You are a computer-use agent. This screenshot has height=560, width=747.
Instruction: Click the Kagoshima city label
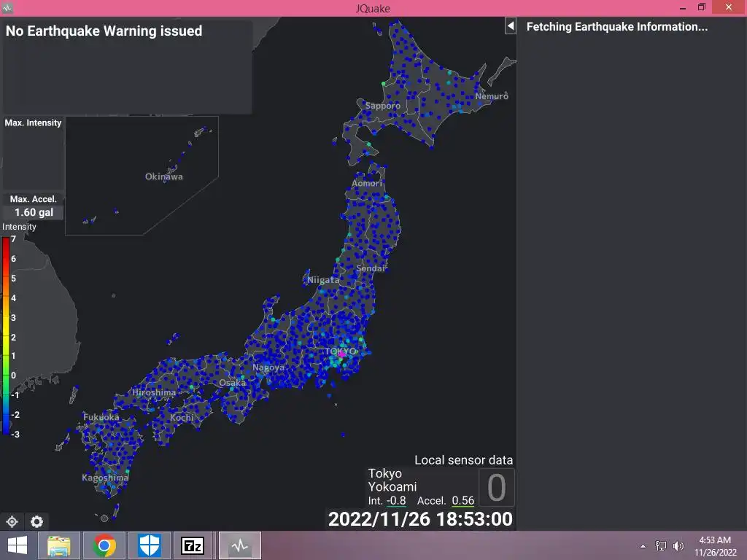105,478
